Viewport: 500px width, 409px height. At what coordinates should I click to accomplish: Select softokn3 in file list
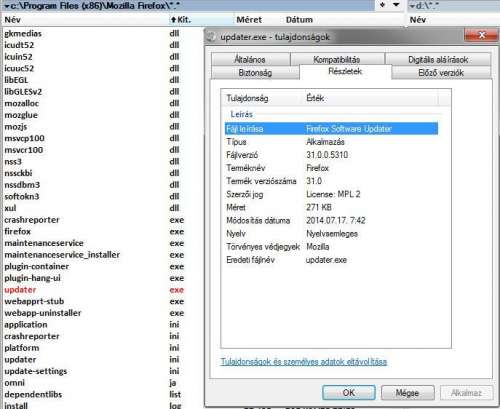click(22, 196)
